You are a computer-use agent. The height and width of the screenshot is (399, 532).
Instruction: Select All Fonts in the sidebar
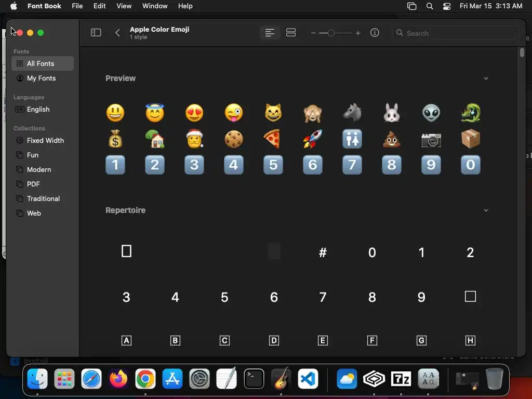(x=43, y=63)
